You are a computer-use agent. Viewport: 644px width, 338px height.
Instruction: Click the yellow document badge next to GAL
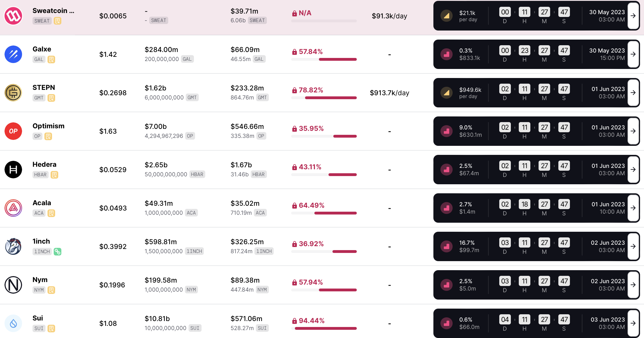click(x=51, y=59)
